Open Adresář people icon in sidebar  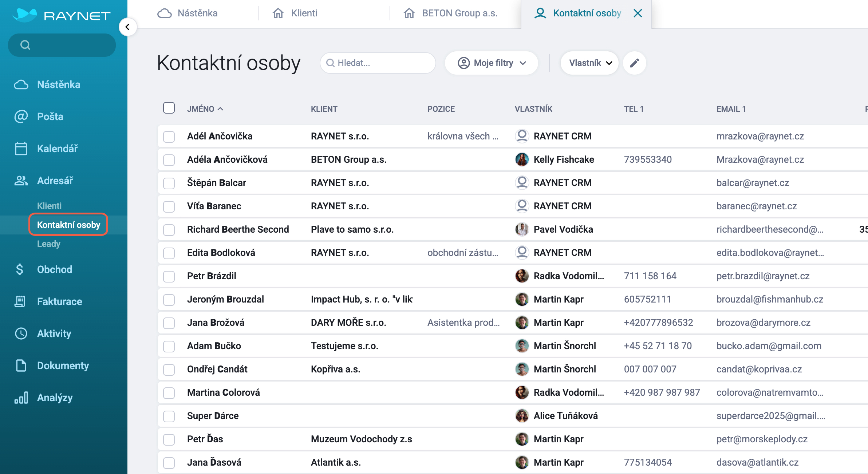(21, 181)
